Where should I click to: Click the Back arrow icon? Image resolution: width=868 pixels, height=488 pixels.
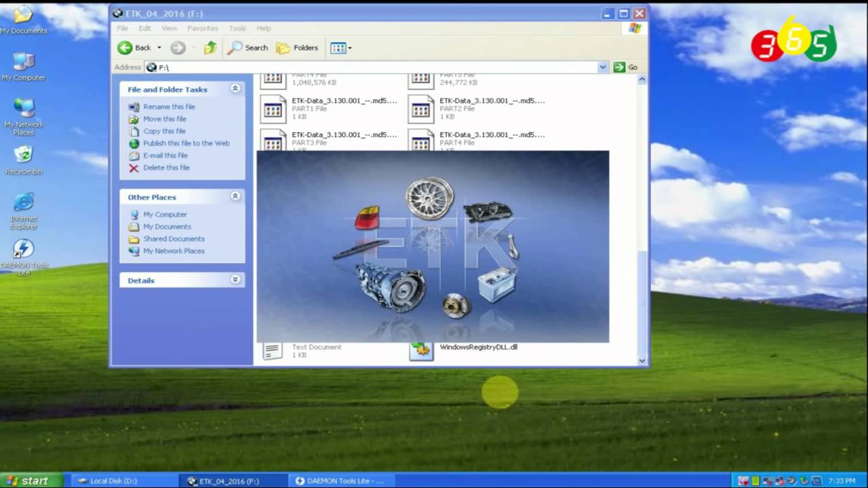pos(125,47)
